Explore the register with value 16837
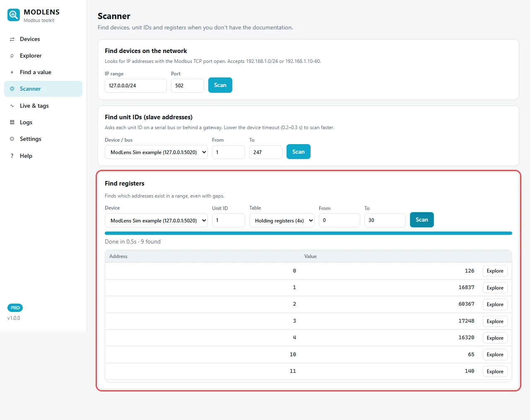The height and width of the screenshot is (420, 530). [495, 288]
